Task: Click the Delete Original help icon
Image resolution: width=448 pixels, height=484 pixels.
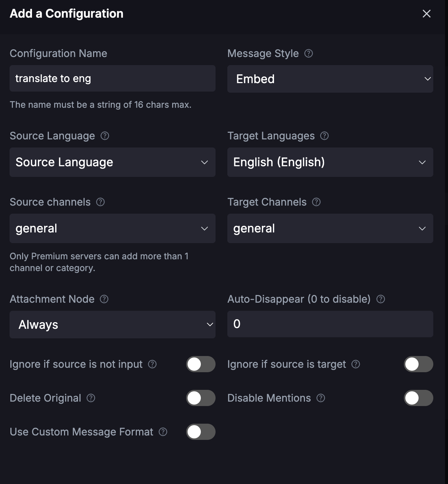Action: click(91, 398)
